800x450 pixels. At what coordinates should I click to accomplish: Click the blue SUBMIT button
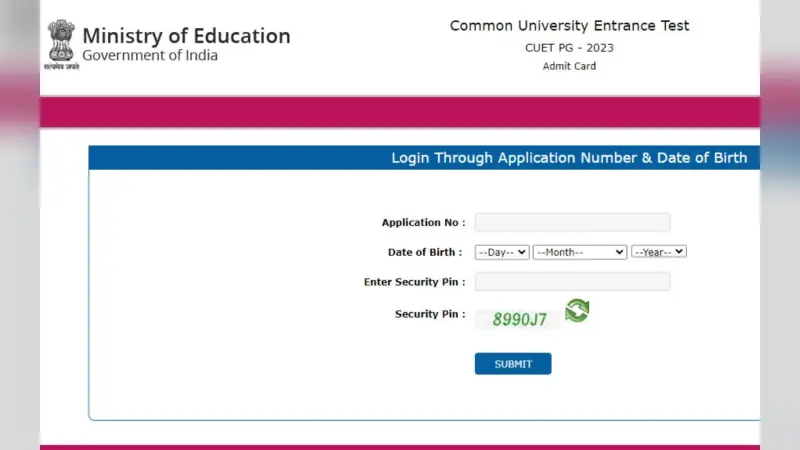click(513, 364)
